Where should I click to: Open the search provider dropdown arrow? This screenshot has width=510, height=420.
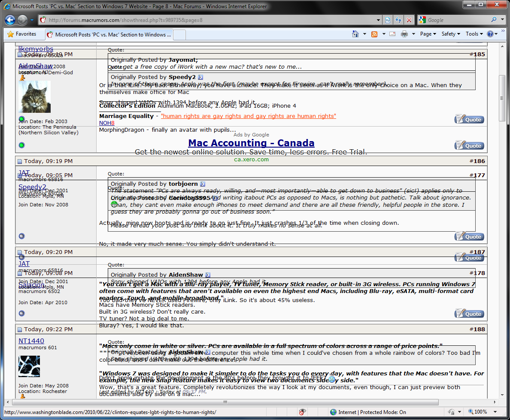point(502,20)
